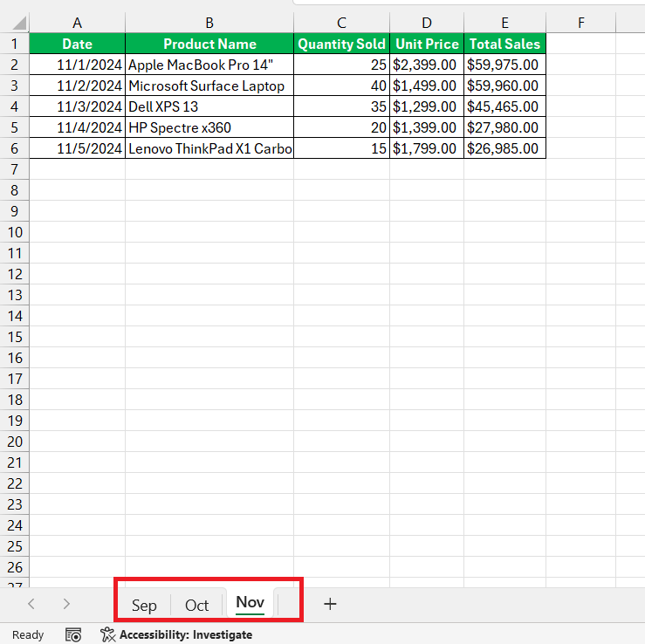Viewport: 645px width, 644px height.
Task: Select row 26 header
Action: 14,567
